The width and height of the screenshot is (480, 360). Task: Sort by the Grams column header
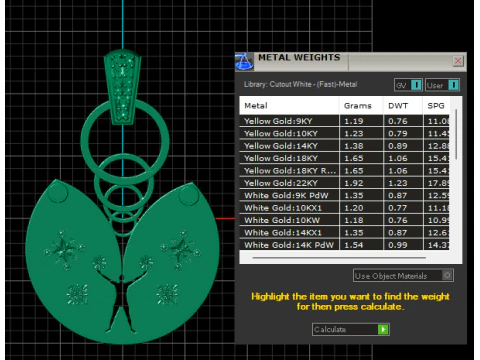click(x=361, y=106)
